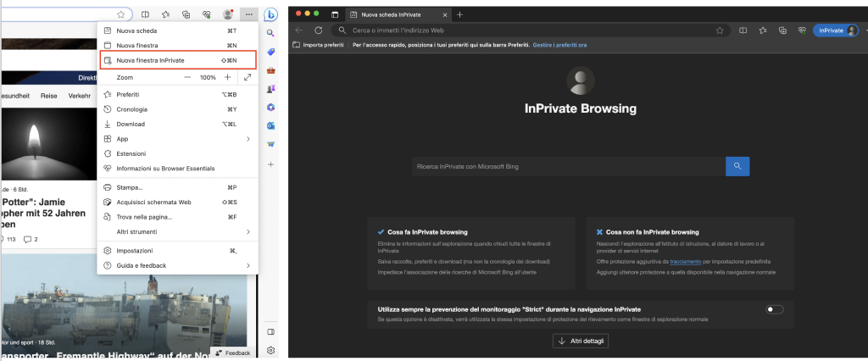
Task: Open Favorites icon in InPrivate window toolbar
Action: click(763, 31)
